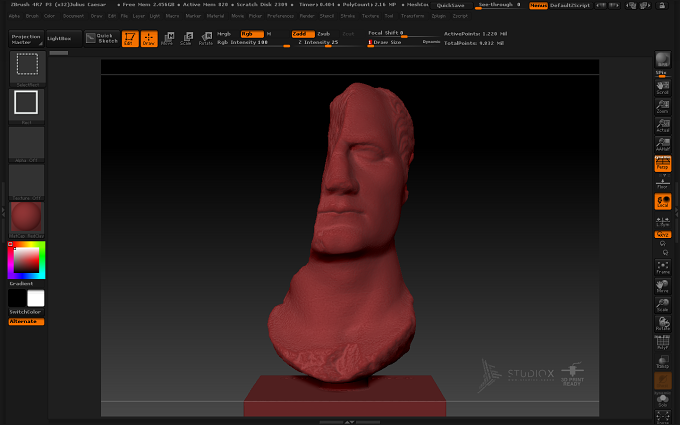
Task: Click the SwitchColor button
Action: click(26, 312)
